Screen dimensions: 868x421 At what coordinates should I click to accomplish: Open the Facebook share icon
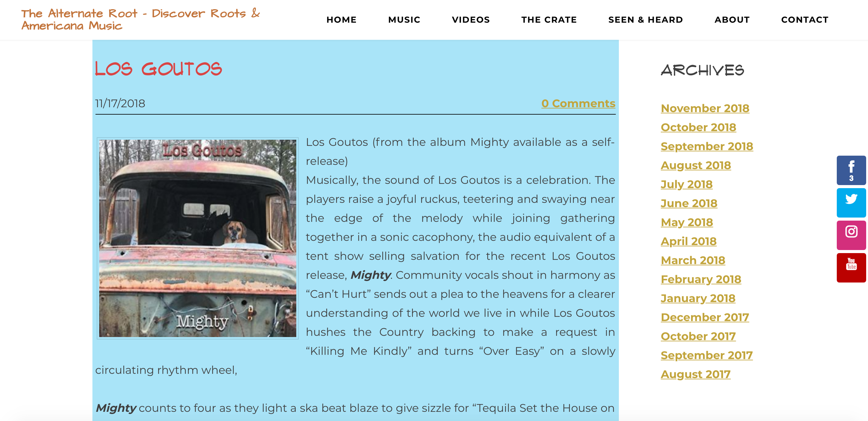pyautogui.click(x=851, y=170)
